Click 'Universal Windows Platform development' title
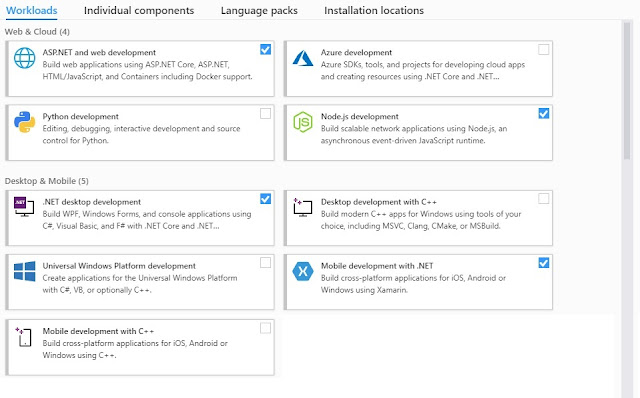Screen dimensions: 640x398 (x=119, y=266)
